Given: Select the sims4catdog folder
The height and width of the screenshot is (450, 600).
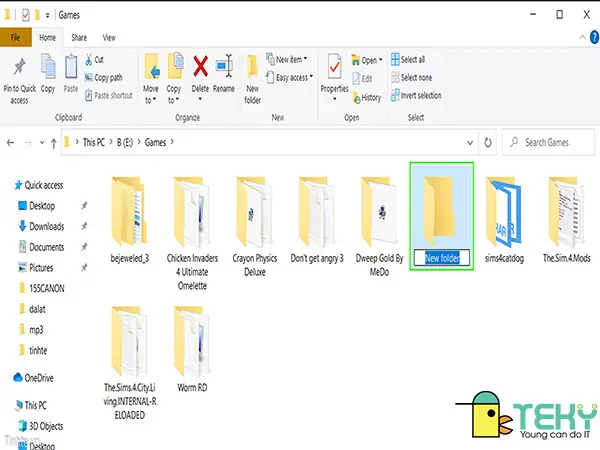Looking at the screenshot, I should 504,220.
